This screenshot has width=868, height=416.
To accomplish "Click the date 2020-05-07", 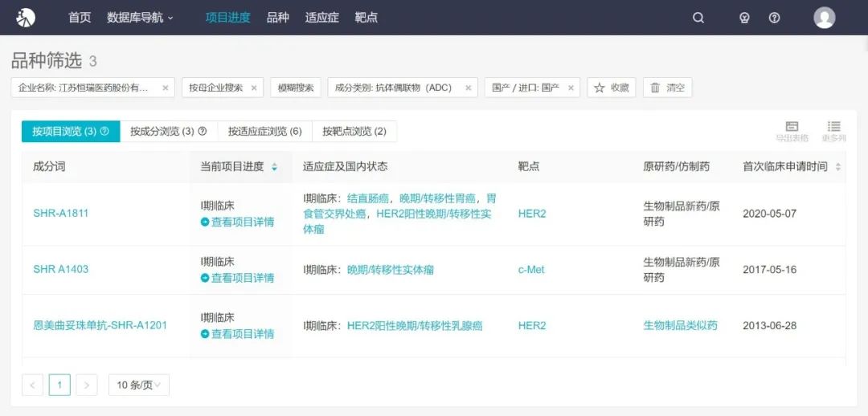I will click(769, 214).
